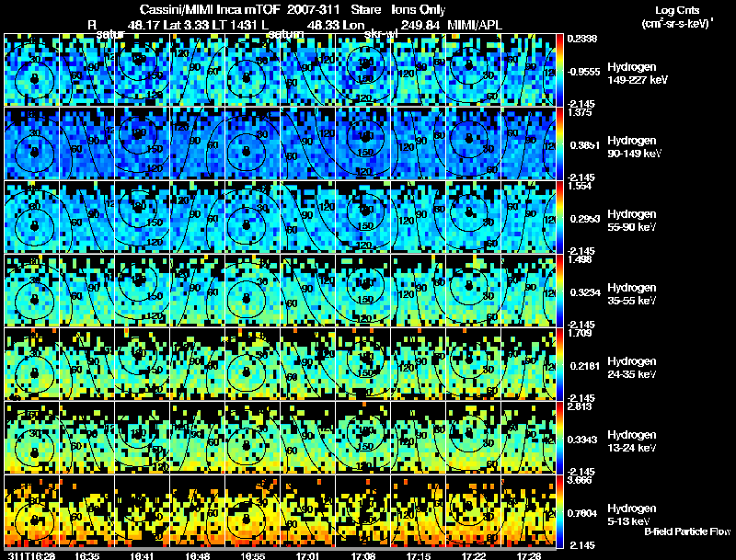Click the 17:08 time label

[x=362, y=555]
